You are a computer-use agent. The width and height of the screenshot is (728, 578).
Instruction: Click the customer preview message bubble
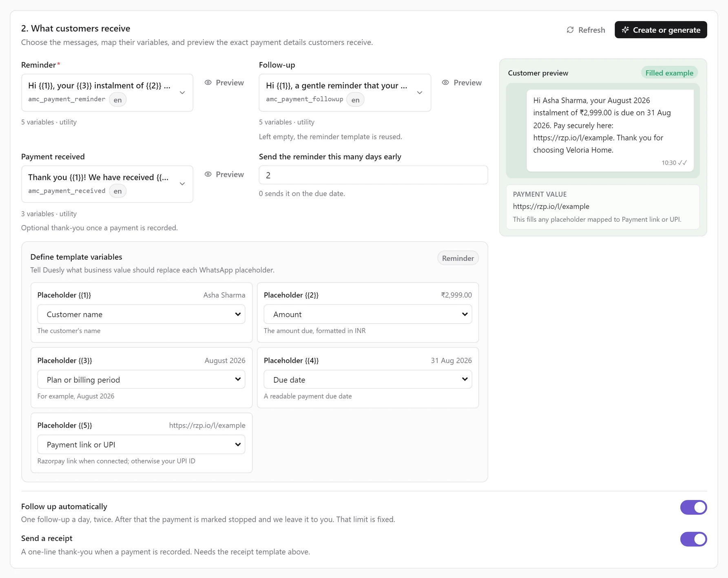coord(610,130)
